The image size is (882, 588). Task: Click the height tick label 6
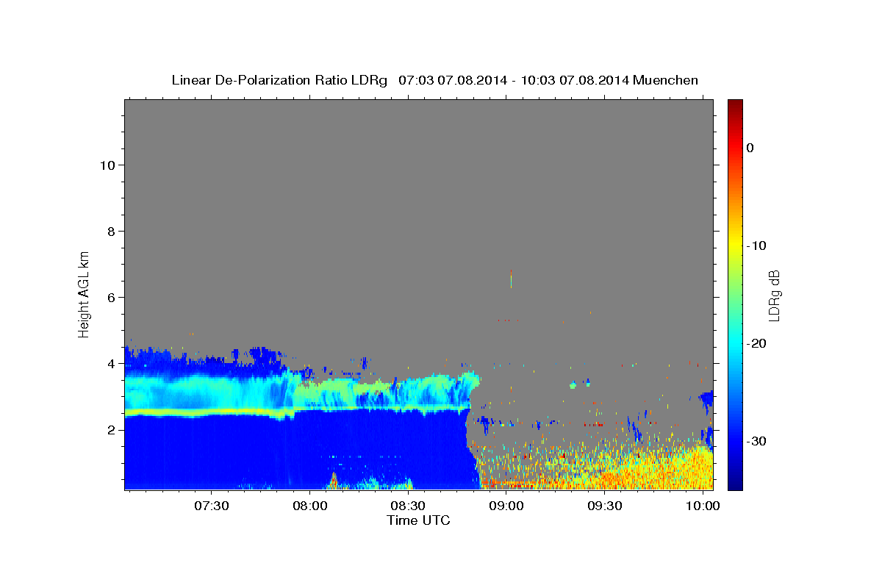tap(110, 298)
